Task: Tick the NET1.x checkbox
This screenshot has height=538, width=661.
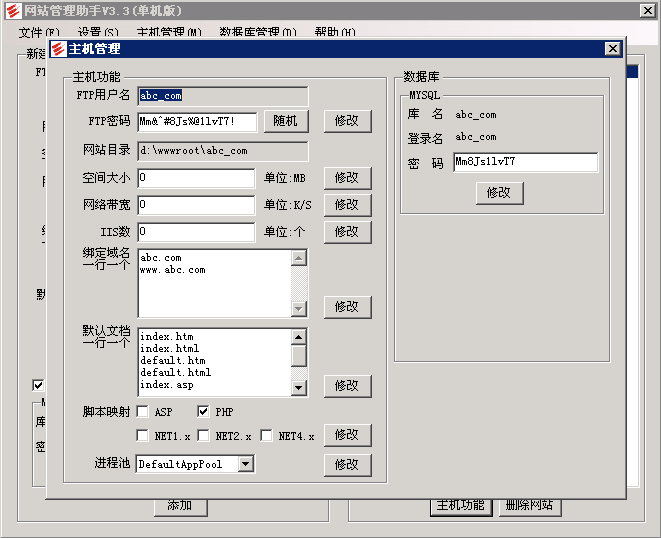Action: click(x=142, y=436)
